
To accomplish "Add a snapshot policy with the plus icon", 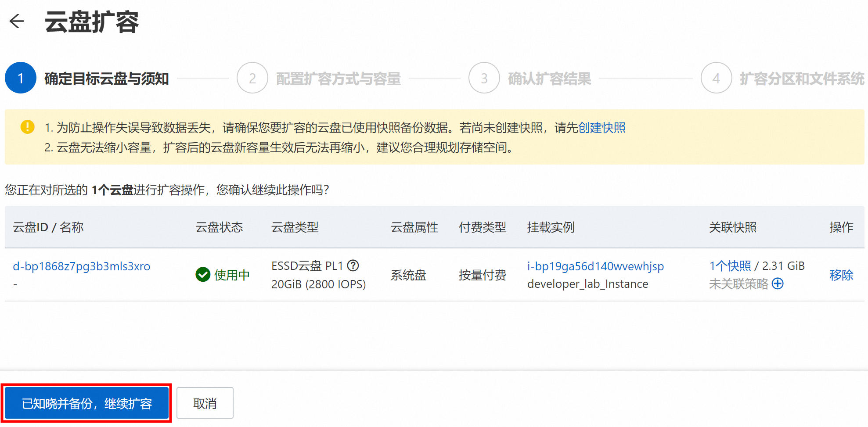I will pos(778,283).
